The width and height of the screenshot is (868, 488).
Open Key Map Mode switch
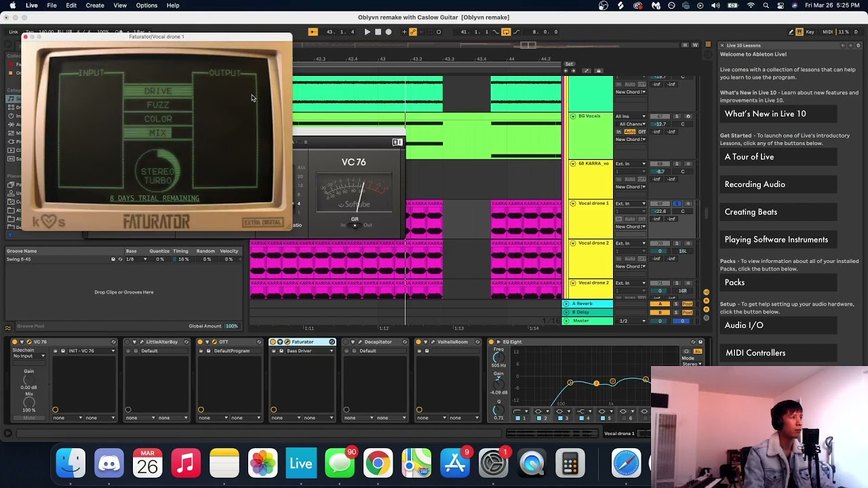click(x=810, y=32)
